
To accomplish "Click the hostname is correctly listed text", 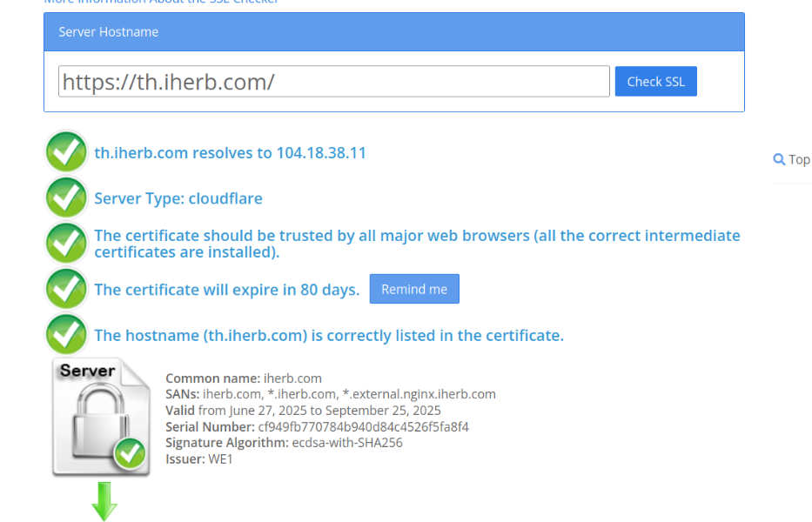I will (x=329, y=336).
